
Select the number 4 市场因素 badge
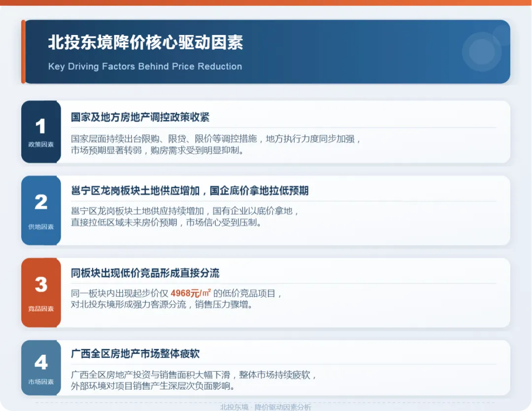pyautogui.click(x=41, y=368)
